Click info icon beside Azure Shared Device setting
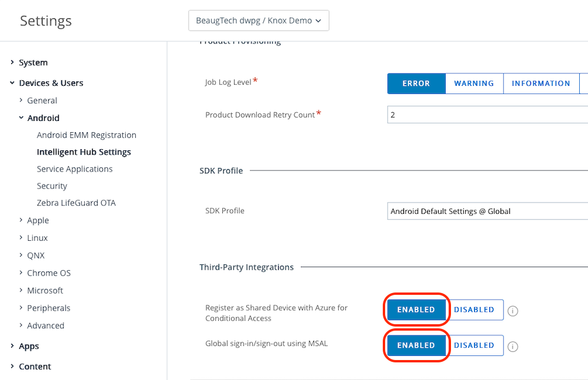588x380 pixels. click(513, 311)
